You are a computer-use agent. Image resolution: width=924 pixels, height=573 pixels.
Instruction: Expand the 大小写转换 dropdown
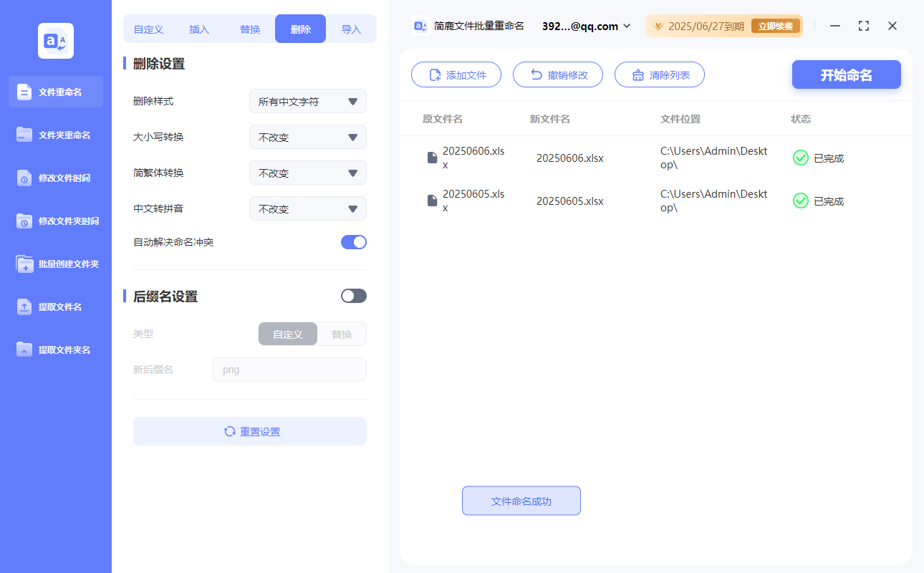(307, 137)
